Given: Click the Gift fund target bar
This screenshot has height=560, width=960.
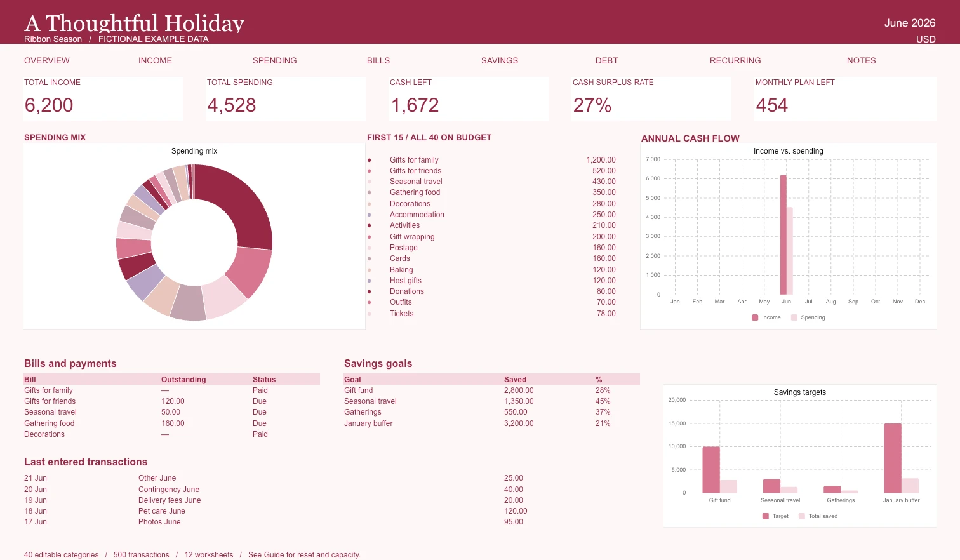Looking at the screenshot, I should click(711, 470).
